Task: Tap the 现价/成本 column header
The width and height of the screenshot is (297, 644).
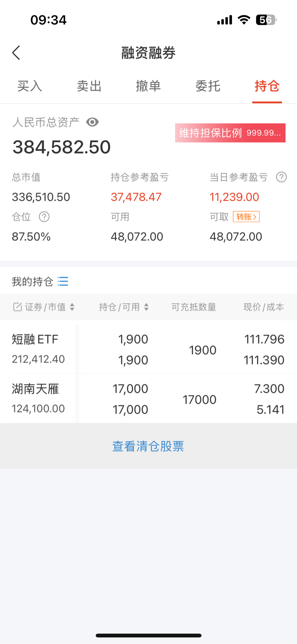Action: (264, 307)
